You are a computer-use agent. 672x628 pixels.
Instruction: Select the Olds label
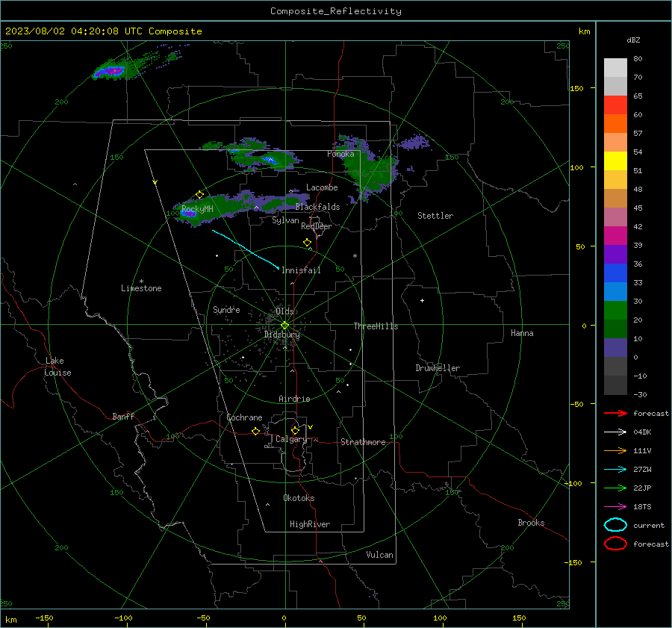pos(284,311)
